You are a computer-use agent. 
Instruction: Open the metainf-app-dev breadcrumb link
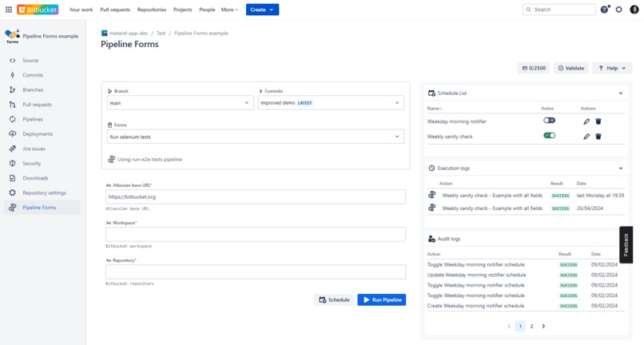(x=129, y=34)
